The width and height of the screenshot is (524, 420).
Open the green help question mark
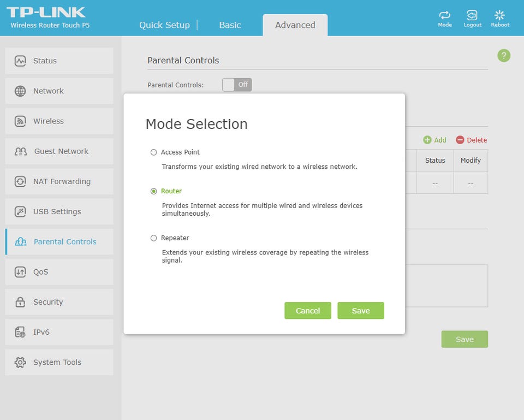[504, 56]
